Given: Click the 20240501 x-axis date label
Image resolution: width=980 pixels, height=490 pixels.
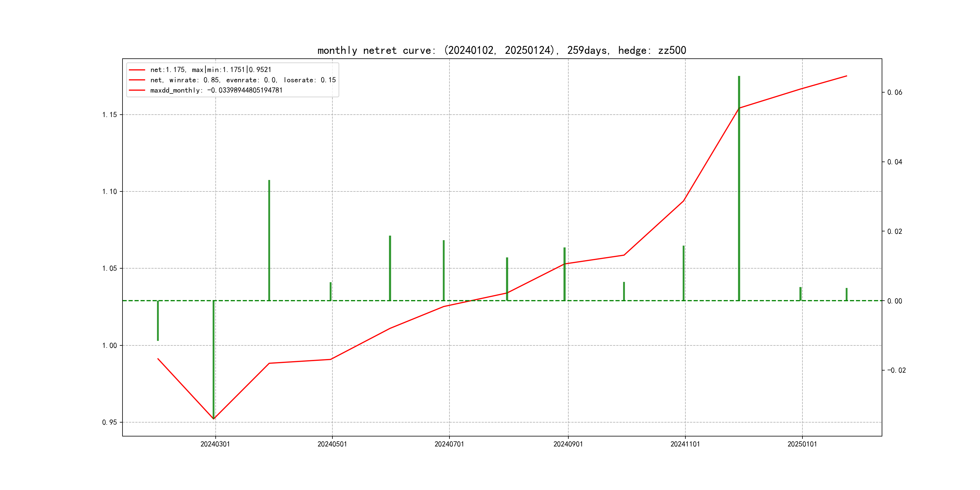Looking at the screenshot, I should point(332,444).
